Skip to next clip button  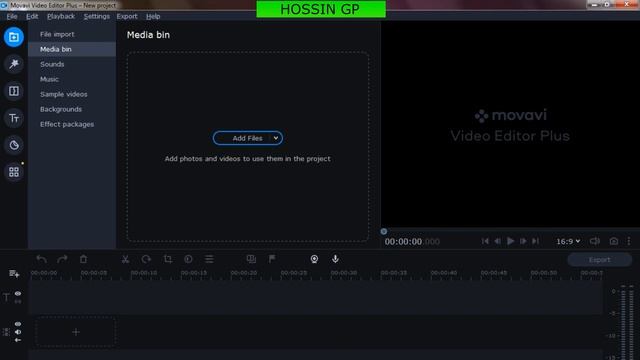click(x=536, y=241)
